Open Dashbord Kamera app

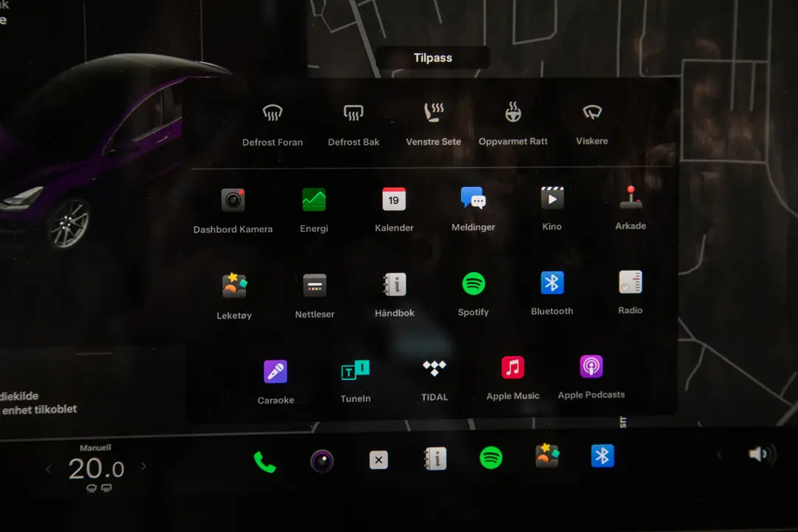[x=233, y=211]
